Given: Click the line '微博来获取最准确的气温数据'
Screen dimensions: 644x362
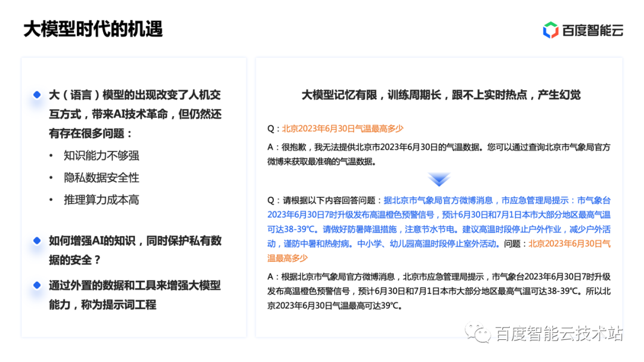Looking at the screenshot, I should point(321,162).
